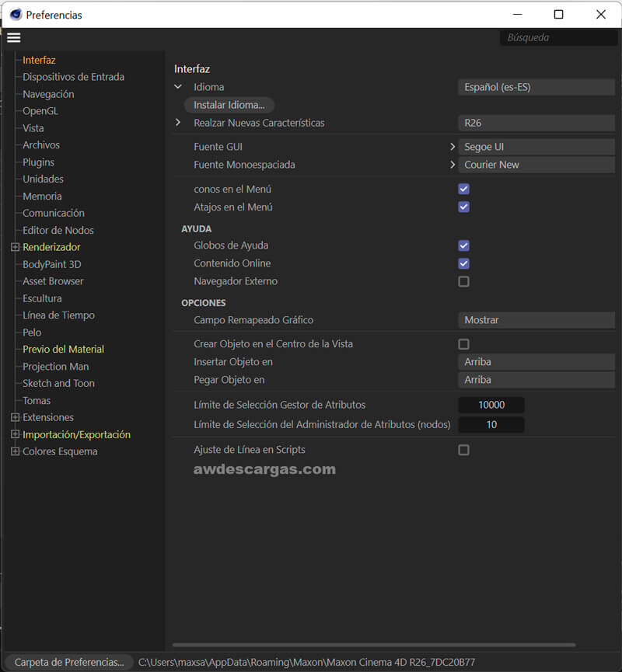Open Vista preferences

(x=33, y=128)
